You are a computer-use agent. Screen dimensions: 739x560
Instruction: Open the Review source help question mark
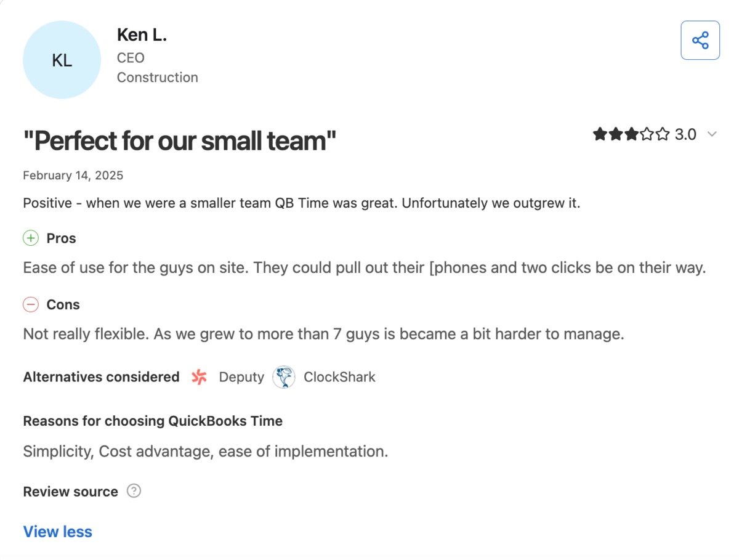[134, 491]
